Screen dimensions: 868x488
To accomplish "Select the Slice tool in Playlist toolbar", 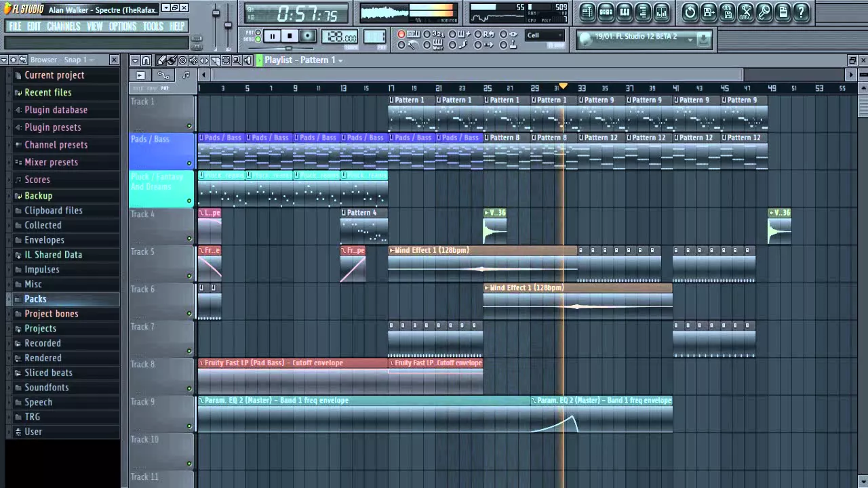I will [x=215, y=60].
